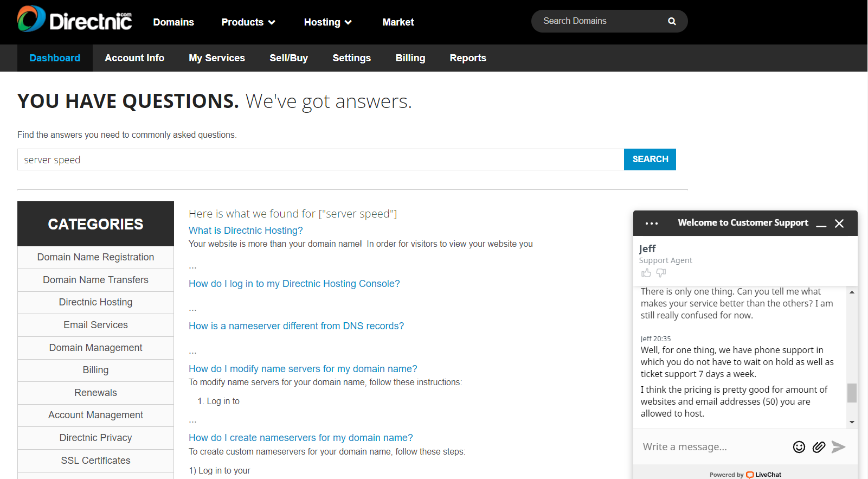Image resolution: width=868 pixels, height=479 pixels.
Task: Click the blue SEARCH button
Action: coord(650,159)
